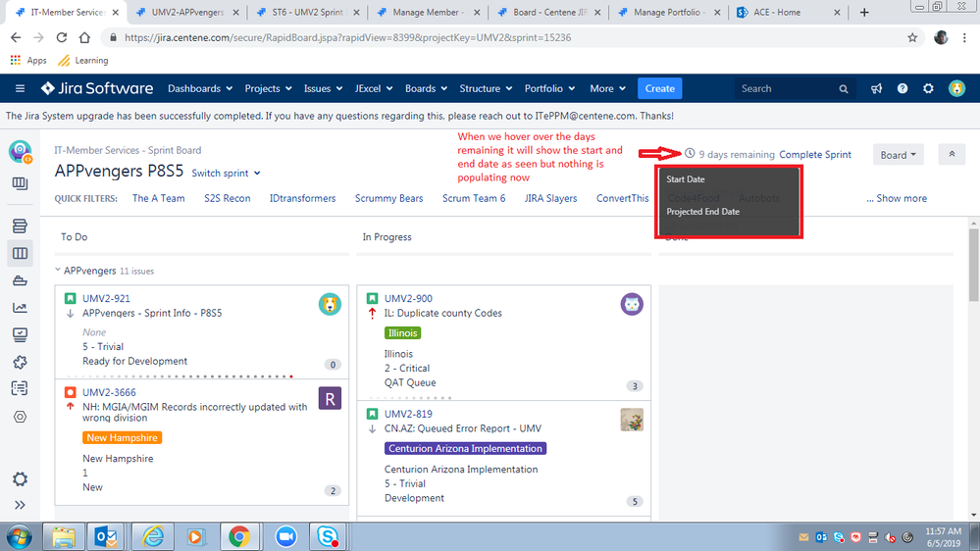This screenshot has height=551, width=980.
Task: Show more quick filters
Action: pyautogui.click(x=897, y=198)
